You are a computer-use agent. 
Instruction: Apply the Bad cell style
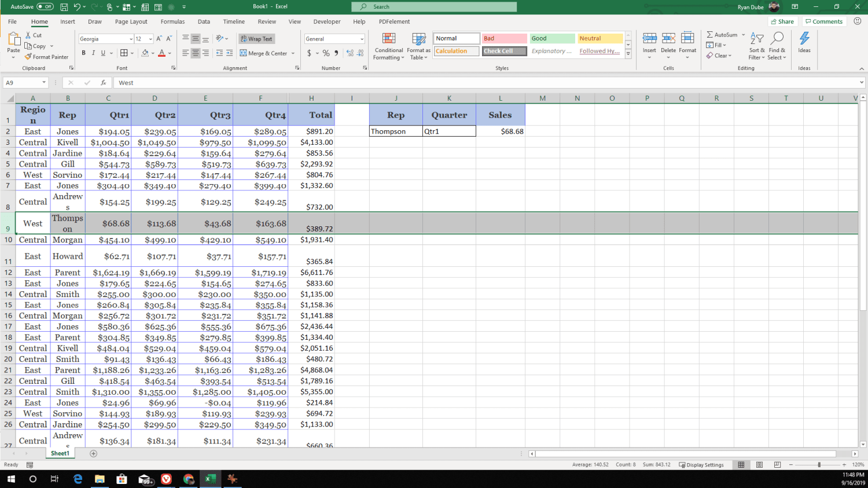[x=504, y=38]
